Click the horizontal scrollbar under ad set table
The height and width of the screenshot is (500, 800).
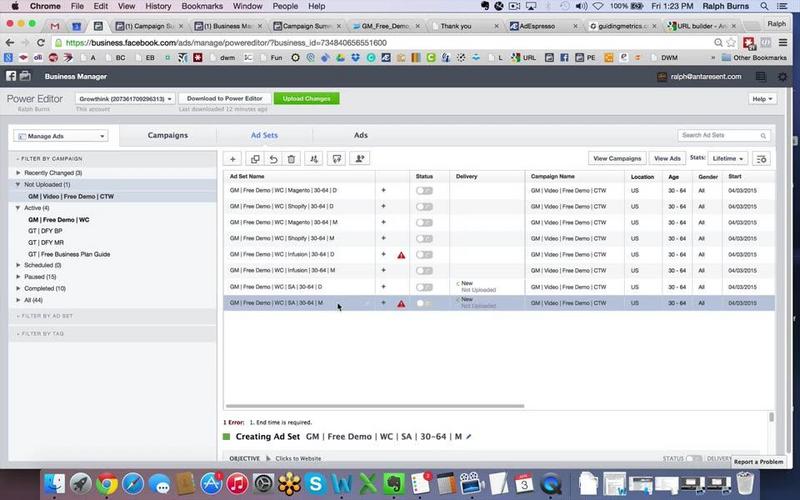(374, 406)
